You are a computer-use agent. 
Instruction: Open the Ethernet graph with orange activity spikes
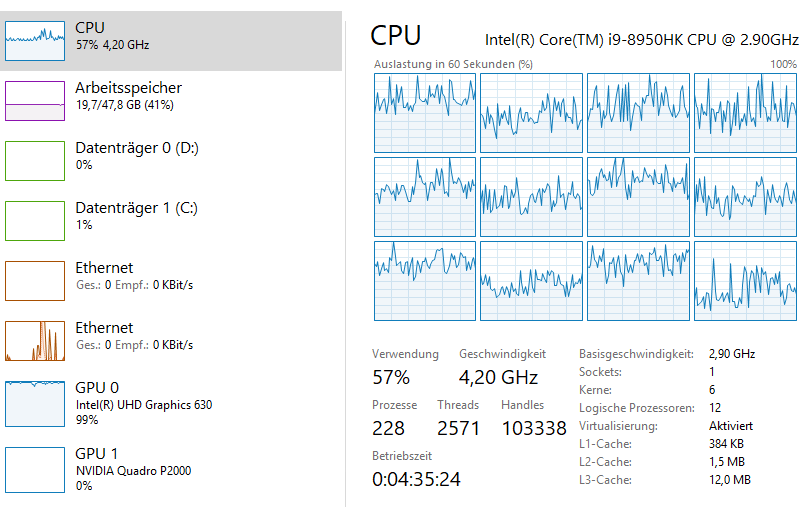[x=35, y=341]
